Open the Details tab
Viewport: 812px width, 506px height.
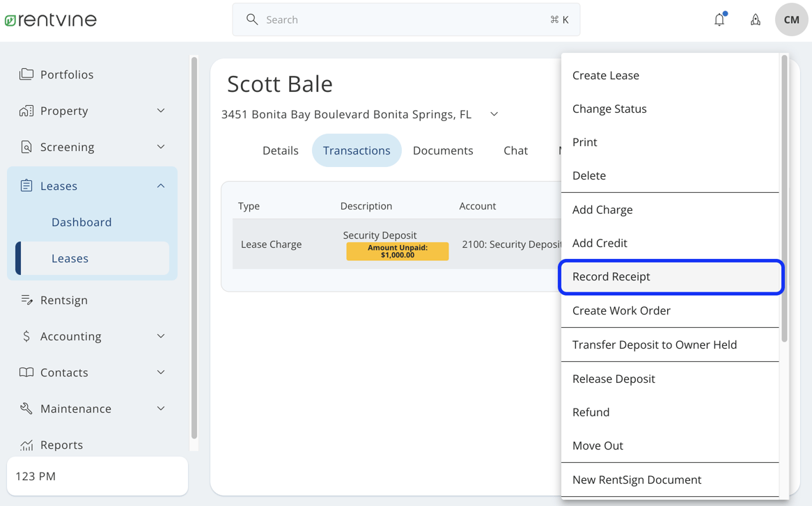(x=280, y=150)
